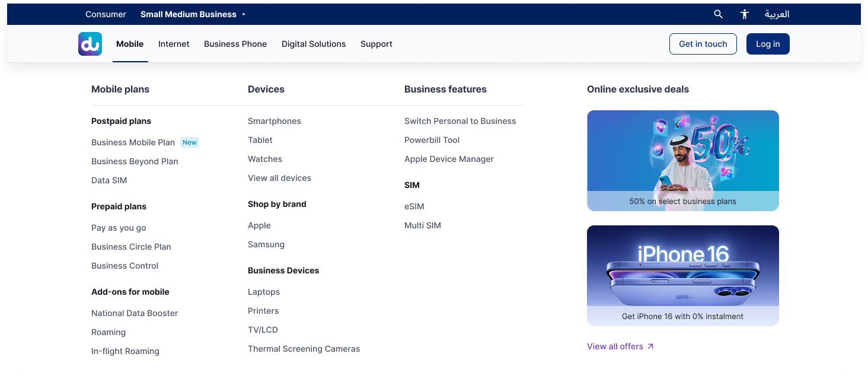The width and height of the screenshot is (868, 376).
Task: Open the search magnifier icon
Action: pyautogui.click(x=718, y=14)
